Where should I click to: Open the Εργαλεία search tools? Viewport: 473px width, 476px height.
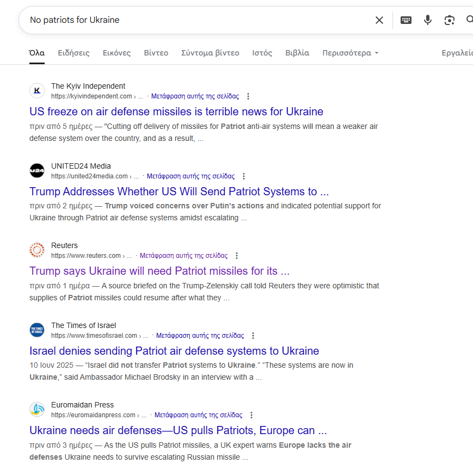pos(457,53)
